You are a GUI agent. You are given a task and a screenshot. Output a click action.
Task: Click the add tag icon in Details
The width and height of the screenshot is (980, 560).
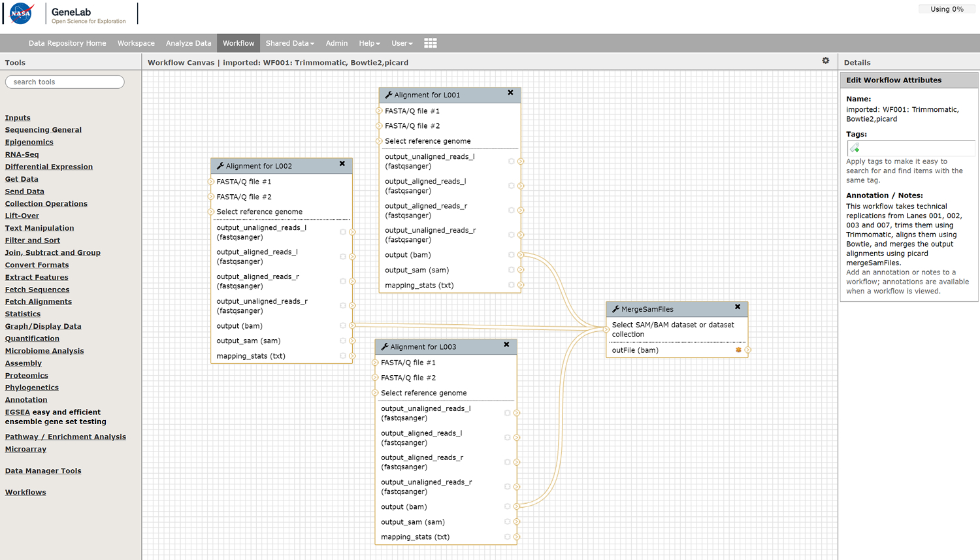tap(855, 148)
